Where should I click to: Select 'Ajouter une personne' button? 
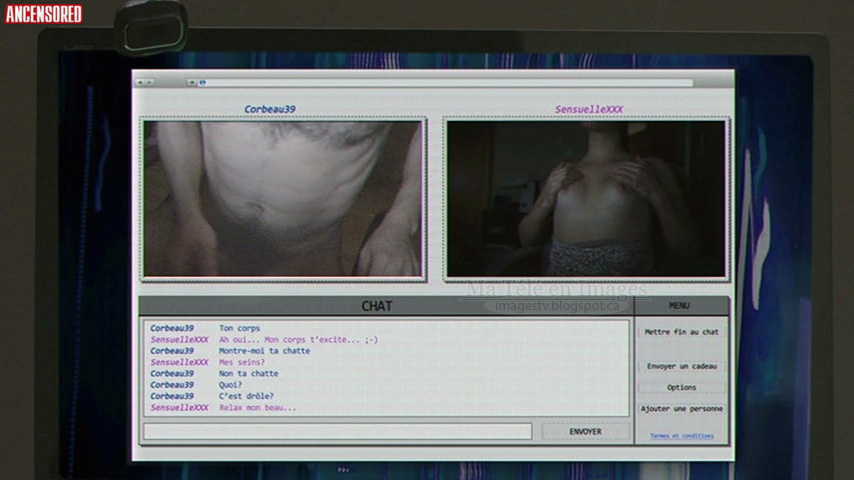pyautogui.click(x=681, y=408)
